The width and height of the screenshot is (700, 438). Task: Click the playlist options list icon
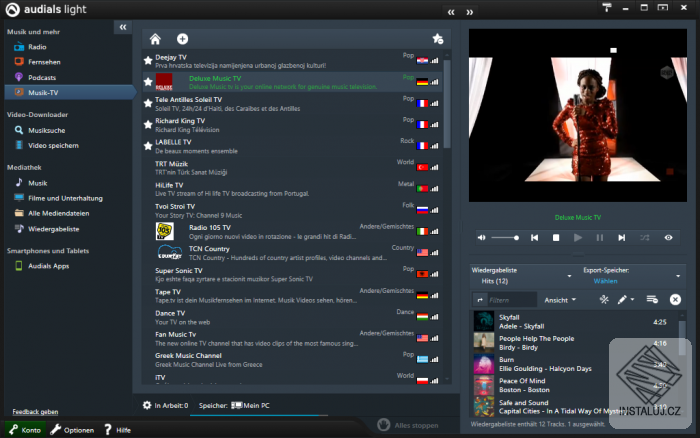click(x=652, y=300)
